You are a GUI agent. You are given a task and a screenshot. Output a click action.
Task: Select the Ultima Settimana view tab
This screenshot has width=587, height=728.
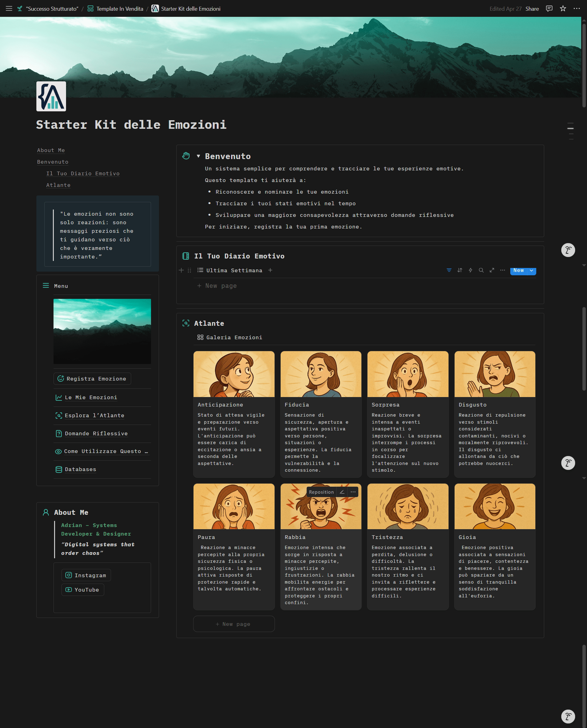pyautogui.click(x=230, y=270)
